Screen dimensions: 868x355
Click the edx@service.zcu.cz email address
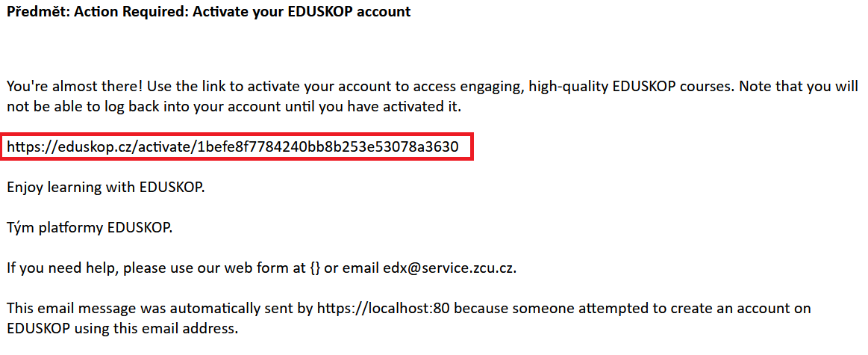click(449, 268)
